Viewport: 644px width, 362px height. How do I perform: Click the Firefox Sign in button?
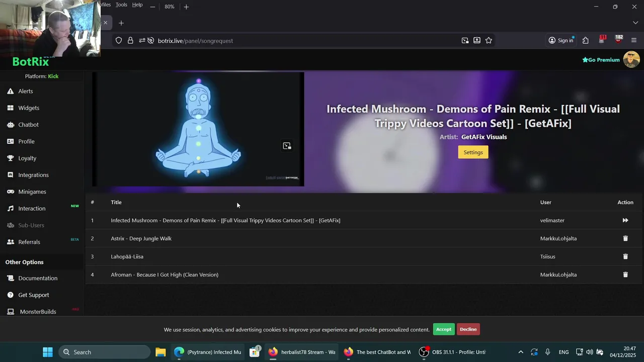561,41
